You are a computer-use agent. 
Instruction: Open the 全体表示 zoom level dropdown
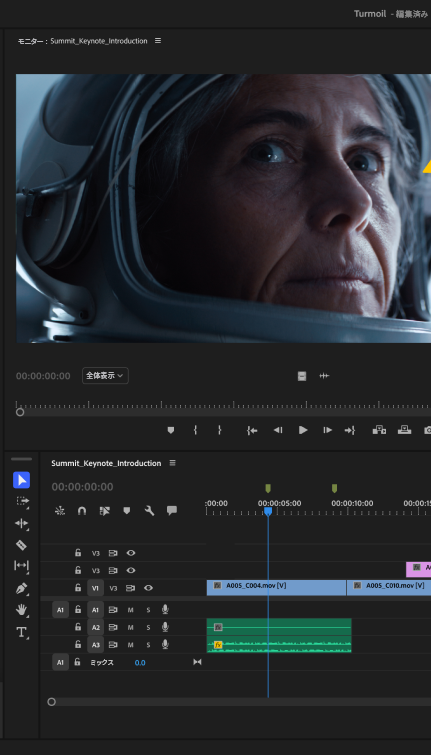[x=105, y=376]
